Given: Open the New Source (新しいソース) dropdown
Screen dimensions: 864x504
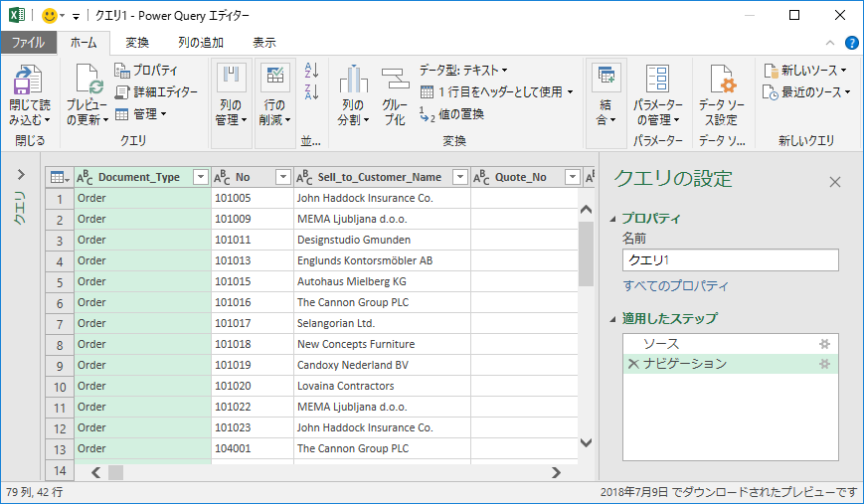Looking at the screenshot, I should (x=805, y=70).
